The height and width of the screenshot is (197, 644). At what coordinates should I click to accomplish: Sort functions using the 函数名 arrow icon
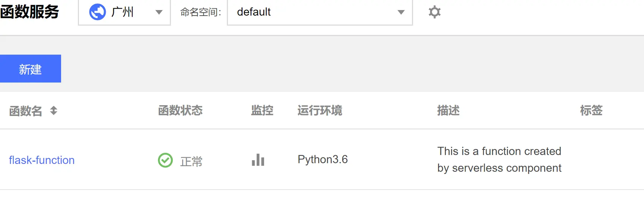(54, 110)
